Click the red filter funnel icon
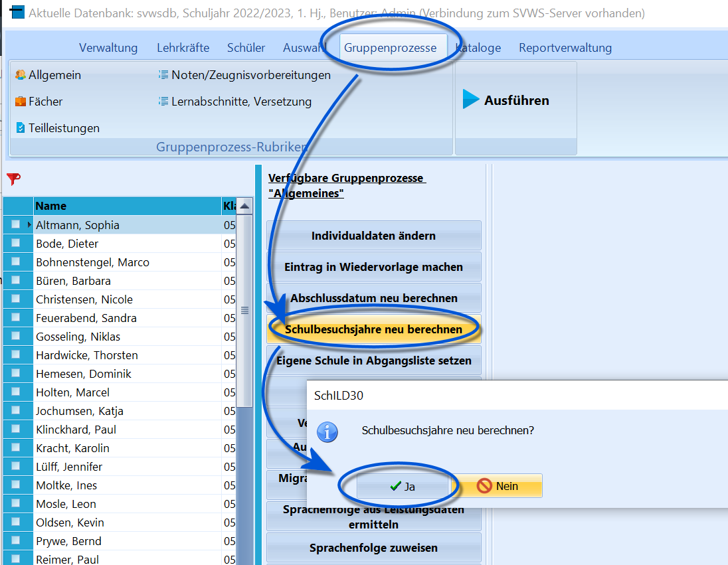Screen dimensions: 728x565 (x=13, y=179)
